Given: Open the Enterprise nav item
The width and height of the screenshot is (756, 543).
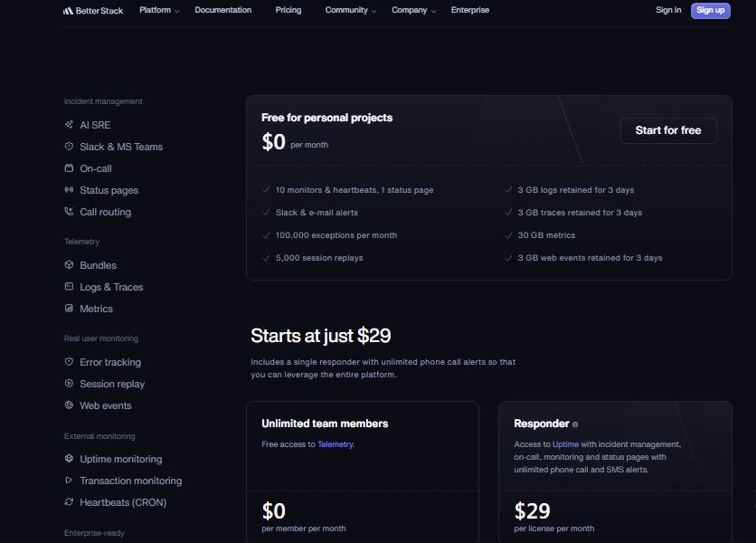Looking at the screenshot, I should click(x=470, y=10).
